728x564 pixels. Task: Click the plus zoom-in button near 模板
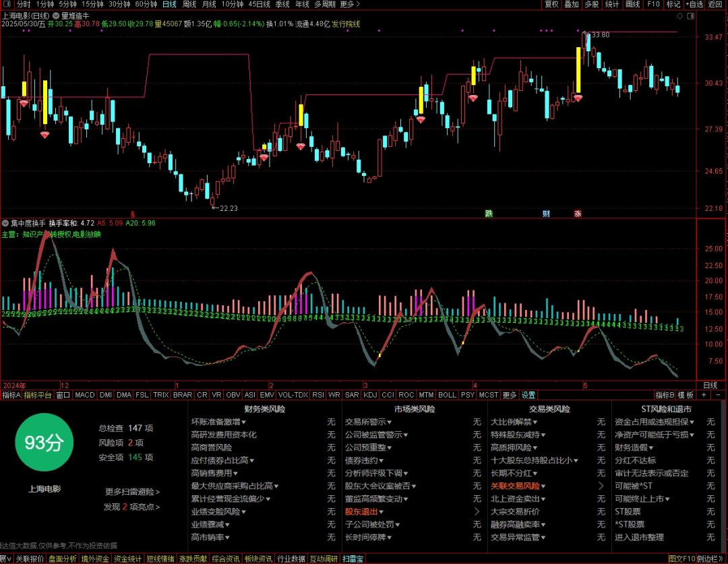tap(704, 395)
